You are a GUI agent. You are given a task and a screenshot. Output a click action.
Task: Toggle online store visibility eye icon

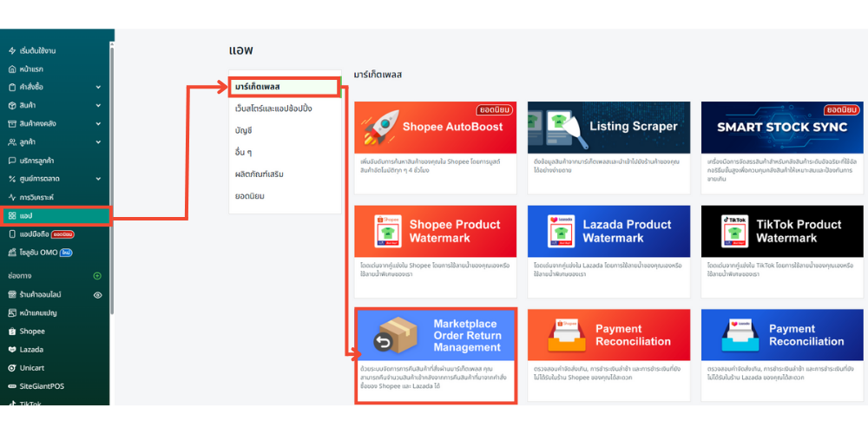pos(97,295)
